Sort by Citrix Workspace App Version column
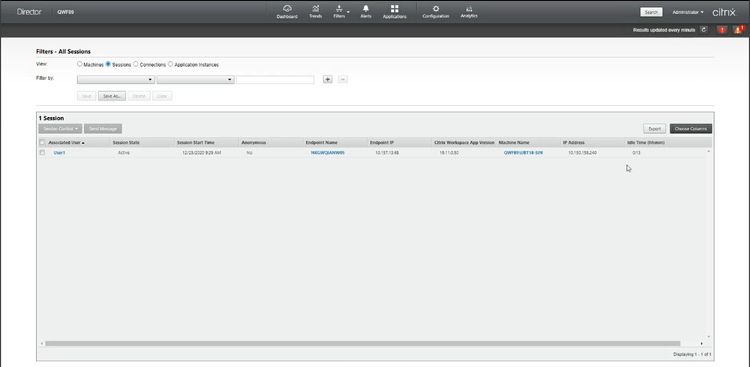 [x=464, y=143]
